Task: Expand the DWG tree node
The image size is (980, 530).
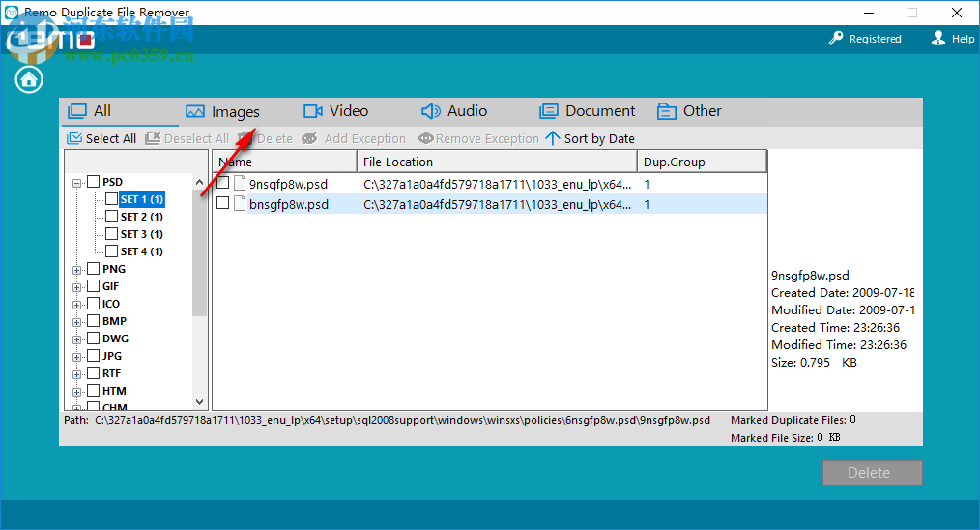Action: coord(77,339)
